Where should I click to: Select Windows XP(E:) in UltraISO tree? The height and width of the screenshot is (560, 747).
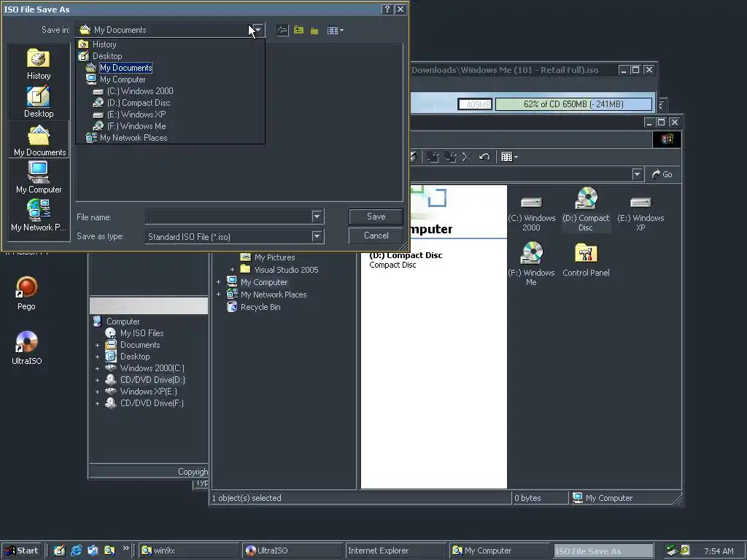(x=148, y=392)
